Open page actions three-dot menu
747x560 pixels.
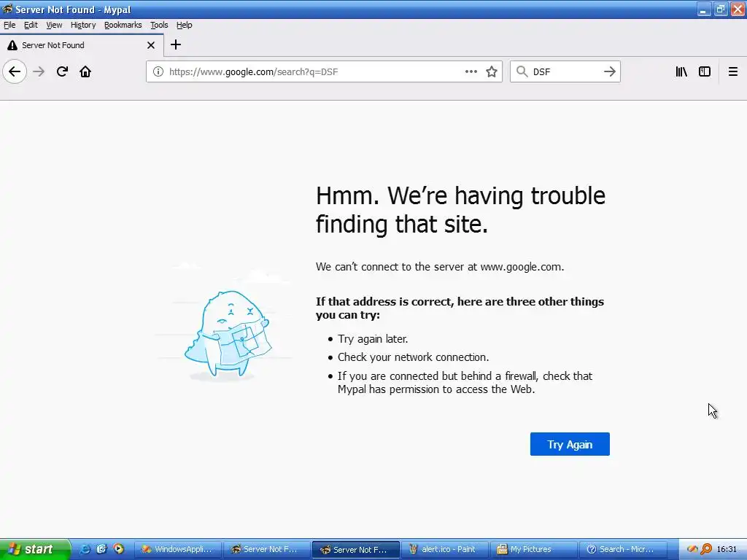click(x=471, y=71)
